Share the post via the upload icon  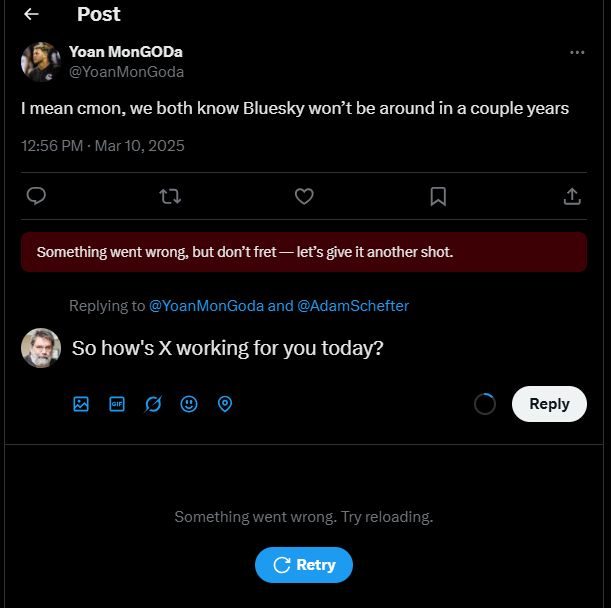[572, 196]
